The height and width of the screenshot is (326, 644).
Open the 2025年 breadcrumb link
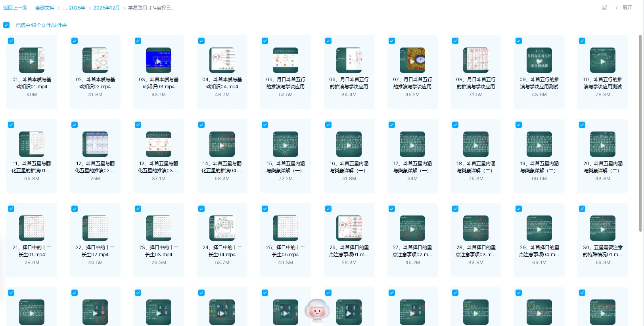pos(77,8)
